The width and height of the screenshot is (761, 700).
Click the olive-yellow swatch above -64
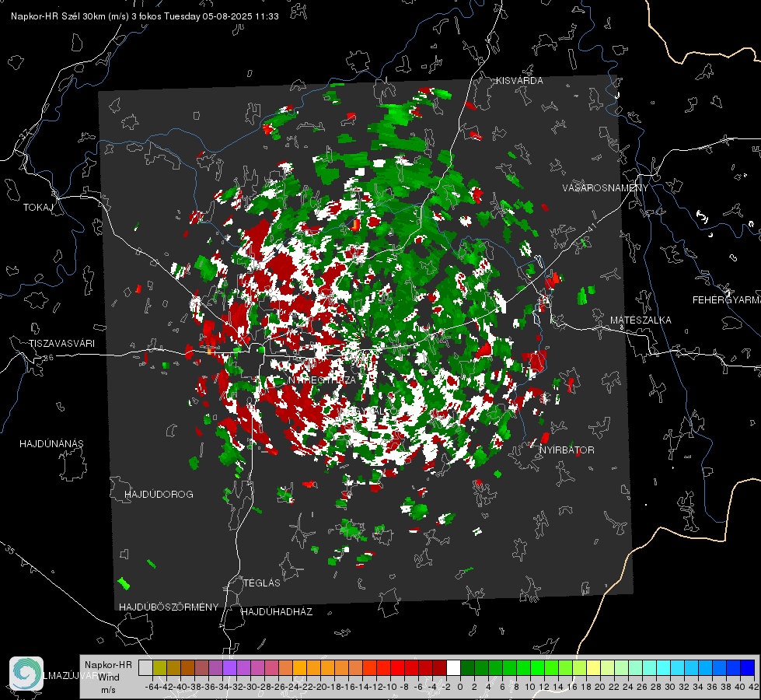click(x=159, y=667)
